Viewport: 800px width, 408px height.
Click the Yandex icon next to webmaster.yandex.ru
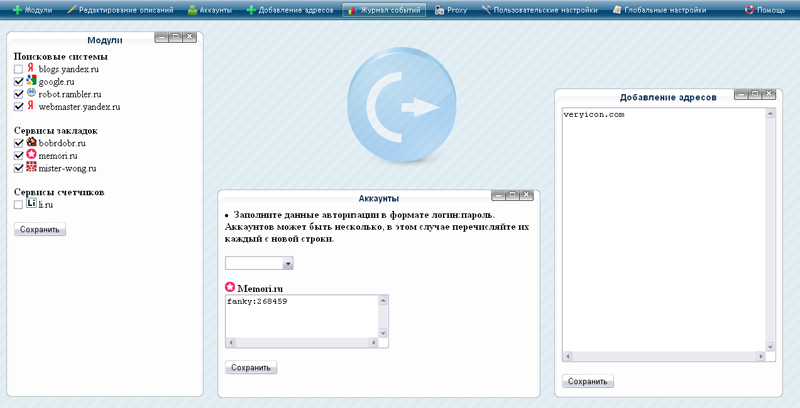coord(31,106)
